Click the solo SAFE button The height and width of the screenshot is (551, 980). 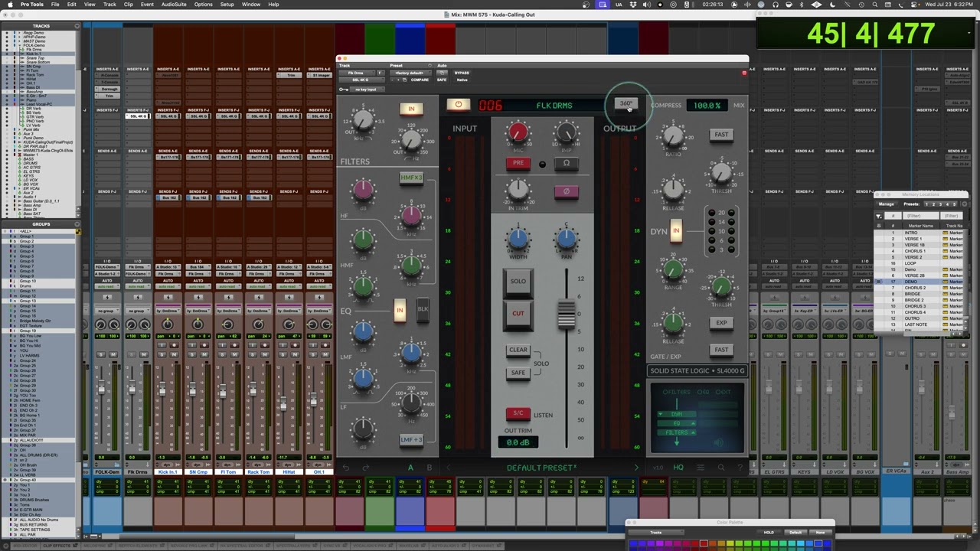[x=518, y=373]
